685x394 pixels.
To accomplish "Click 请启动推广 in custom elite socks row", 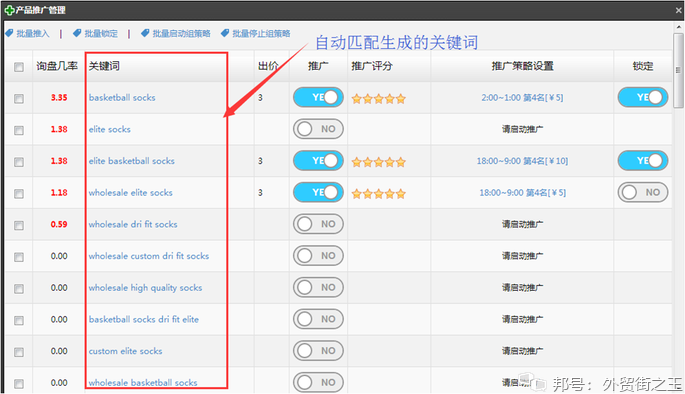I will (522, 351).
